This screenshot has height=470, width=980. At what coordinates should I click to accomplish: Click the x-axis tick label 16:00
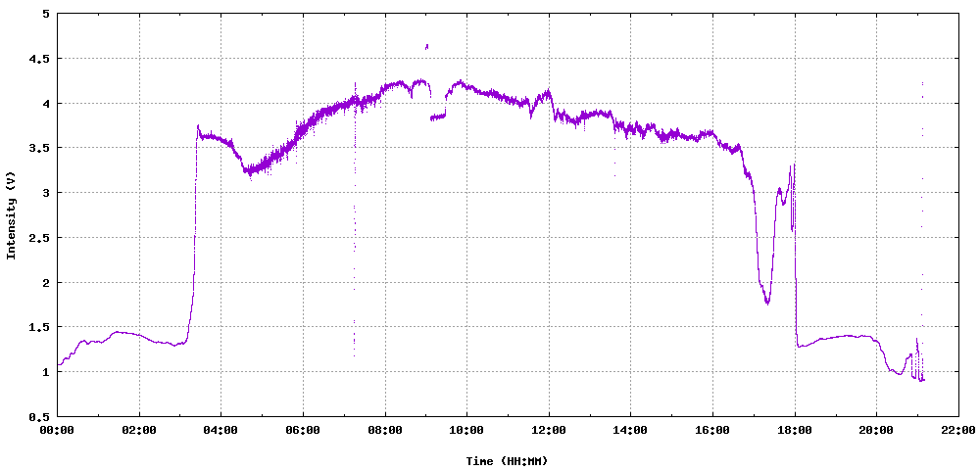pyautogui.click(x=712, y=430)
